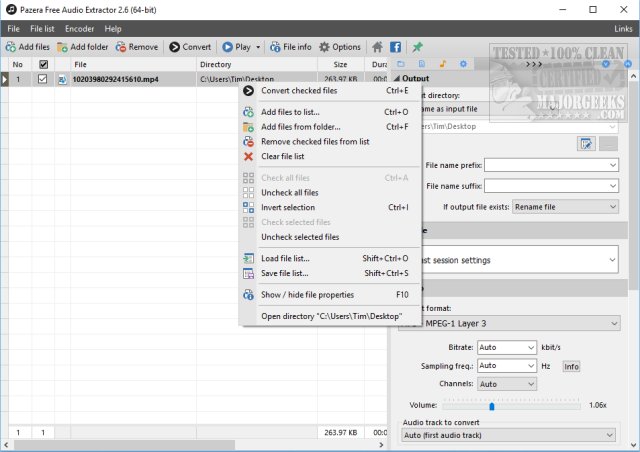Image resolution: width=640 pixels, height=452 pixels.
Task: Select the music note icon tab
Action: pos(443,64)
